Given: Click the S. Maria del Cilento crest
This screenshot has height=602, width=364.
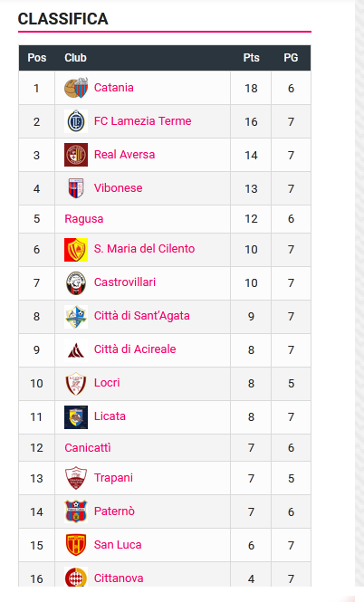Looking at the screenshot, I should (76, 250).
